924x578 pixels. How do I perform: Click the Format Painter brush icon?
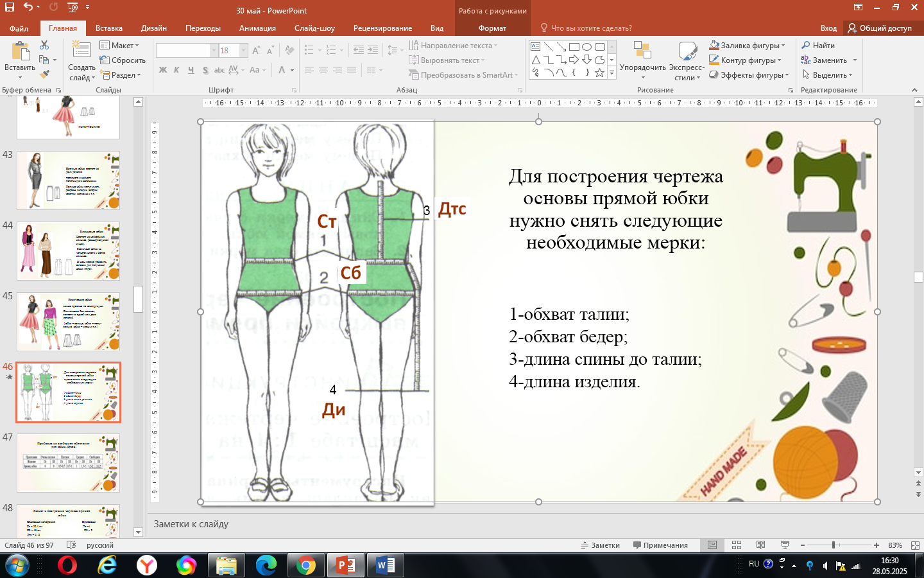(44, 75)
